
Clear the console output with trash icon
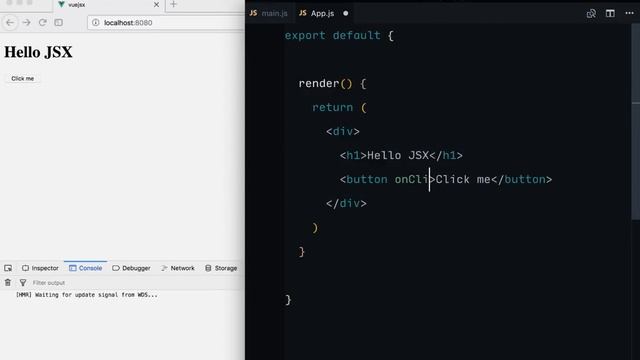8,282
